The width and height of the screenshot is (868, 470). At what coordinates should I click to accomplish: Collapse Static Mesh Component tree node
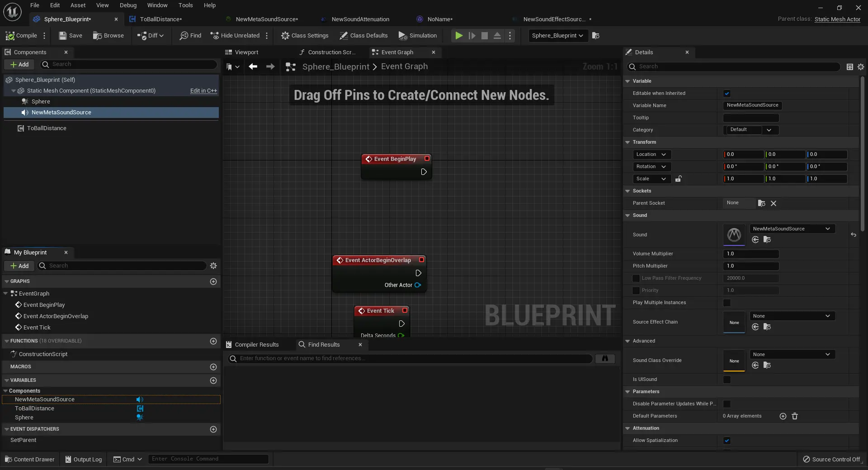tap(14, 91)
